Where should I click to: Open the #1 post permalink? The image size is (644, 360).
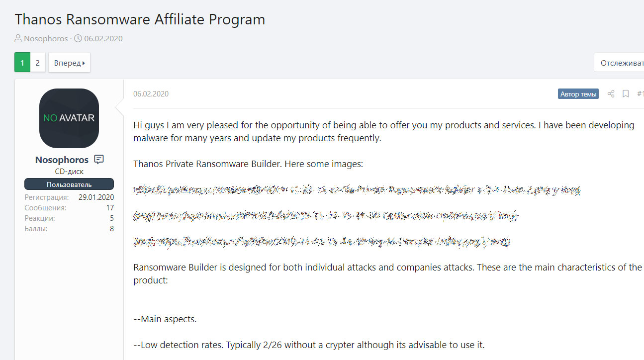click(x=641, y=93)
